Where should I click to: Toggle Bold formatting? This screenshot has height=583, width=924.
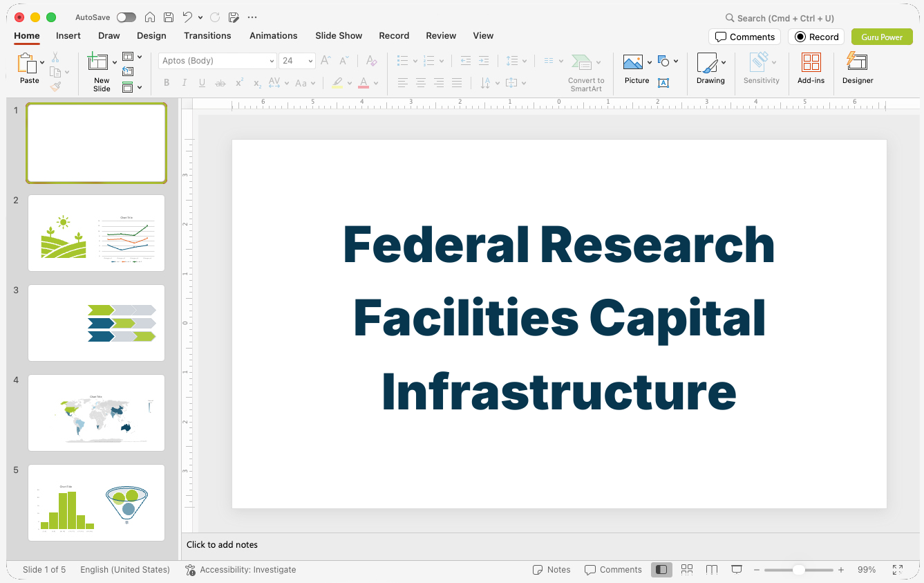pos(167,83)
